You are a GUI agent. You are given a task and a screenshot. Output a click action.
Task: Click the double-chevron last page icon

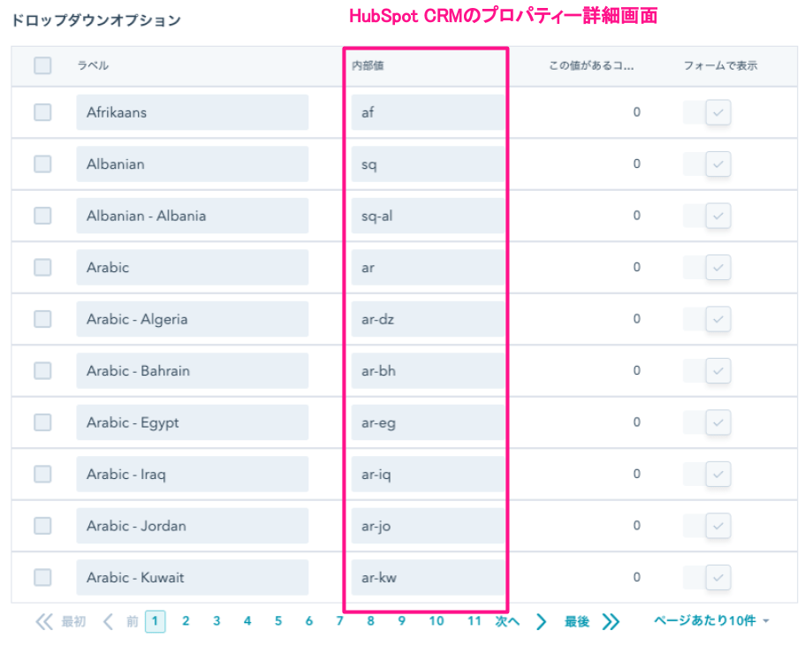(x=611, y=621)
